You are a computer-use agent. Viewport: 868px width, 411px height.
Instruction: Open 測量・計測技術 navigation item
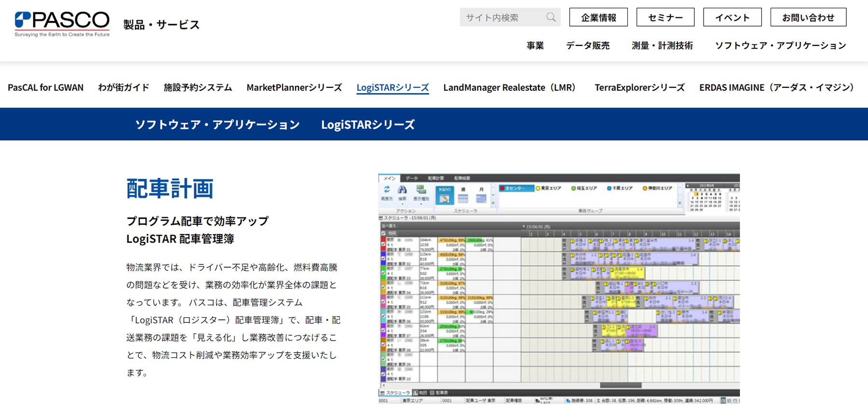coord(663,45)
